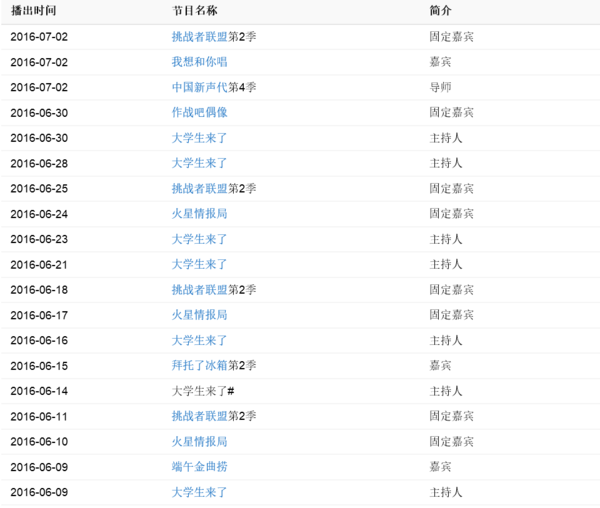600x508 pixels.
Task: Select the date 2016-06-30 in 作战吧偶像 row
Action: pyautogui.click(x=39, y=113)
